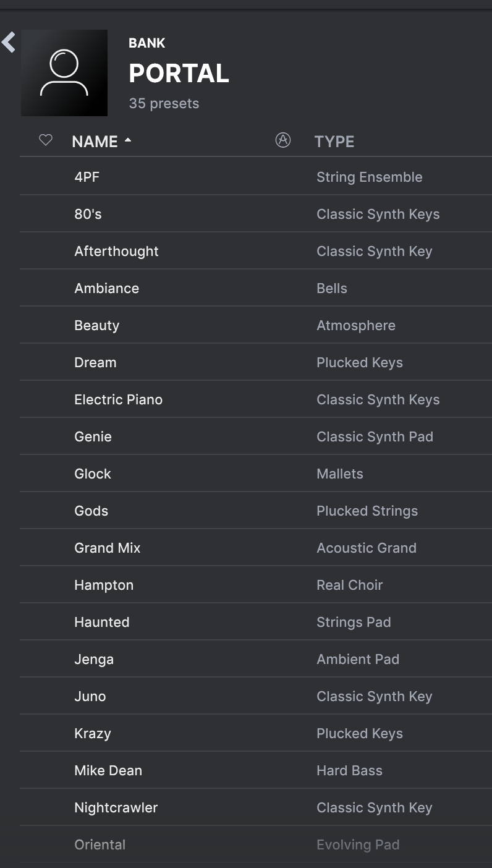
Task: Select the Beauty Atmosphere preset
Action: click(256, 325)
